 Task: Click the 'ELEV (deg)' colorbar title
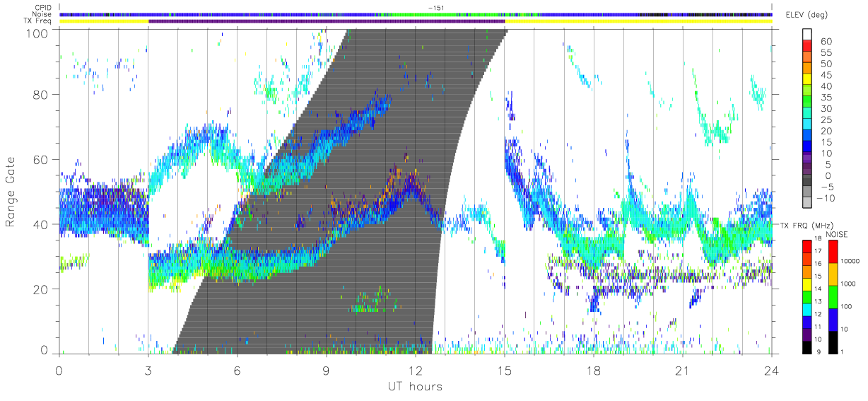click(806, 16)
